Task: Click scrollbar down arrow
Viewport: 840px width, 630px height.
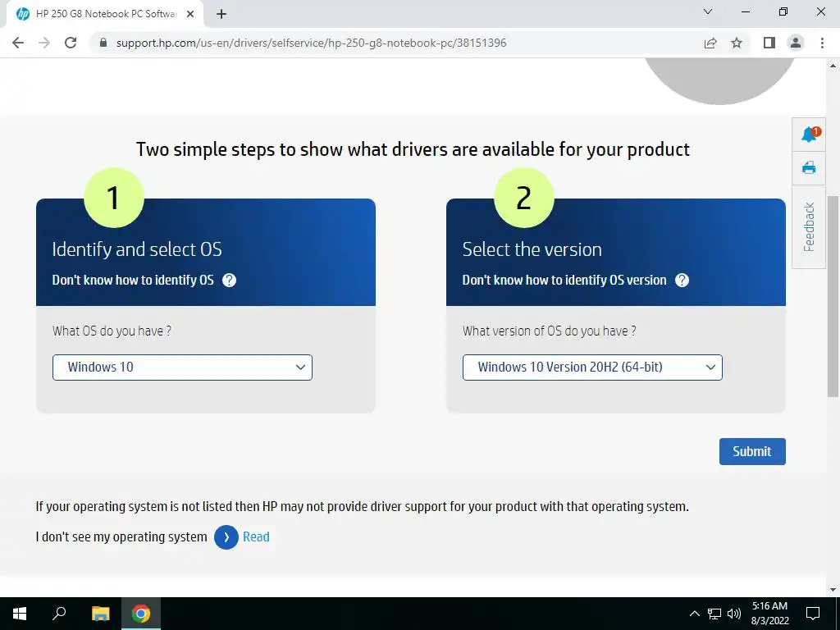Action: click(x=833, y=590)
